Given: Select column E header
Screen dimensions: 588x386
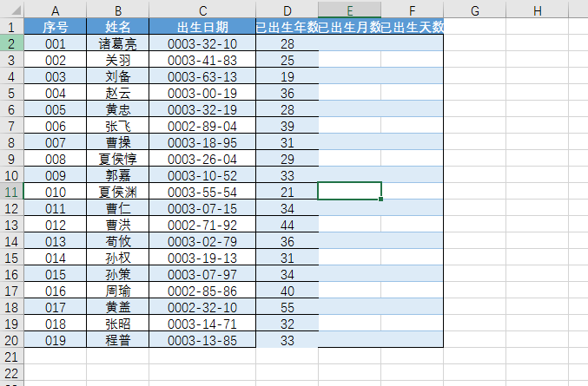Looking at the screenshot, I should pyautogui.click(x=350, y=10).
